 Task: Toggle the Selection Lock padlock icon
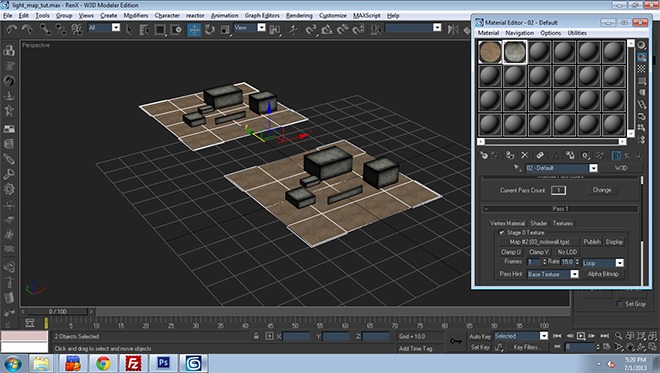(256, 336)
